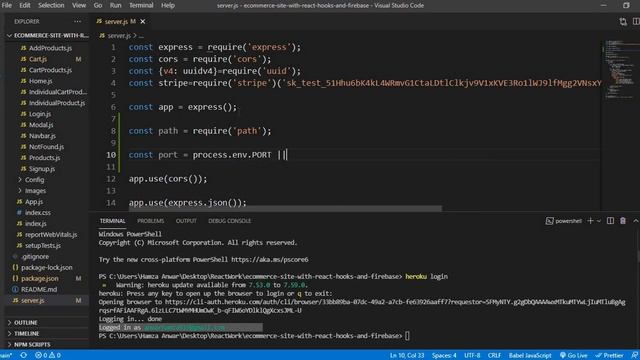640x360 pixels.
Task: Click Ln 10, Col 33 status entry
Action: pyautogui.click(x=407, y=356)
